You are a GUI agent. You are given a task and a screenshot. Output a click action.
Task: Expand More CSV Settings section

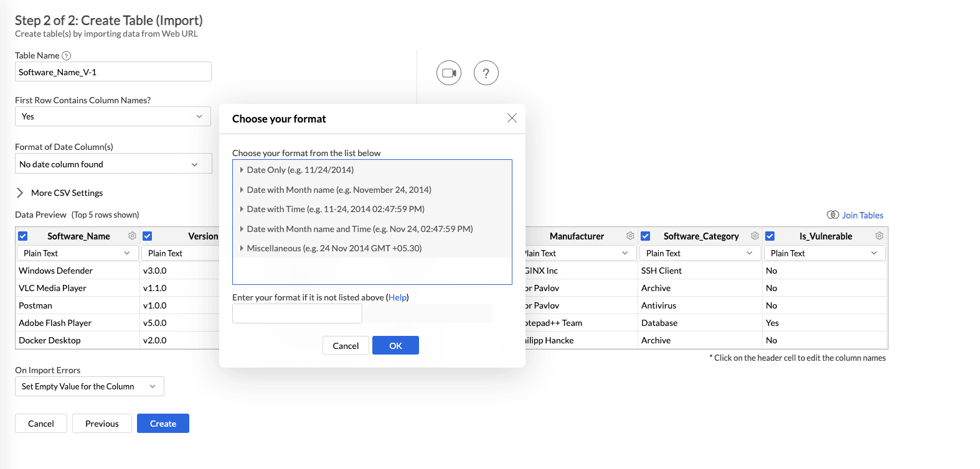pos(20,193)
